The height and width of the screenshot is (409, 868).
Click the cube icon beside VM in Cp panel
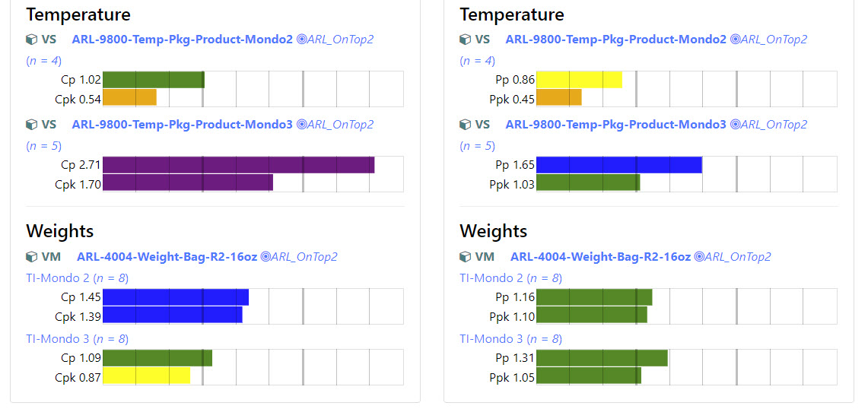tap(31, 257)
